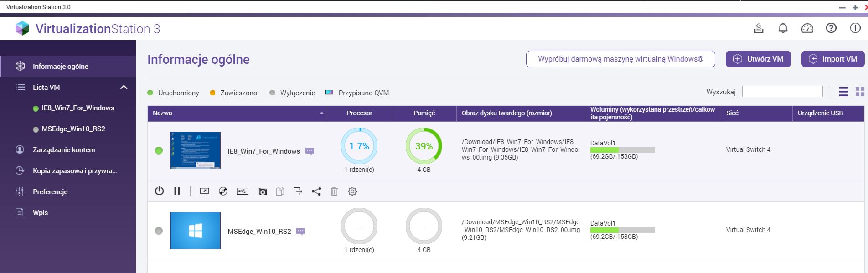
Task: Open the USB device connection icon
Action: tap(243, 191)
